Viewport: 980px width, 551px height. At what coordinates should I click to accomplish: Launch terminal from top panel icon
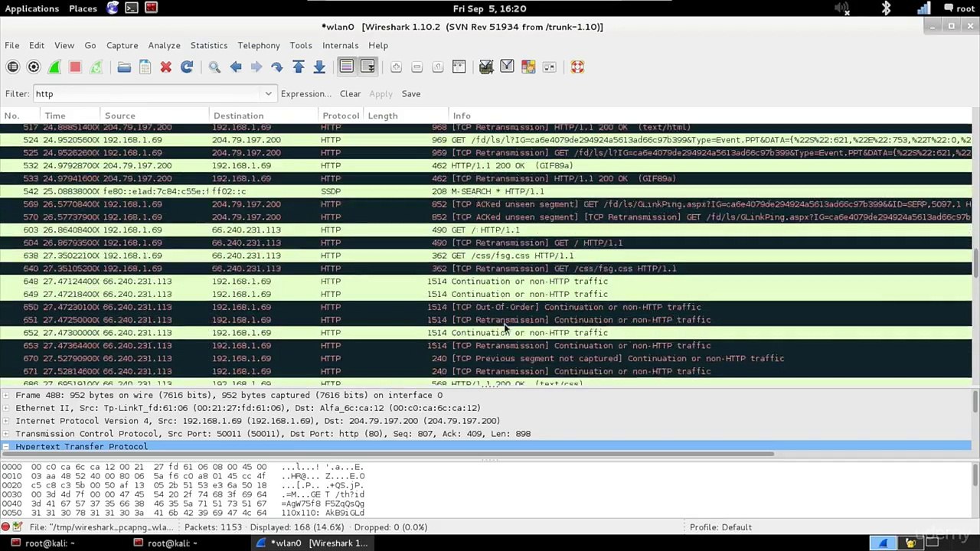(132, 8)
